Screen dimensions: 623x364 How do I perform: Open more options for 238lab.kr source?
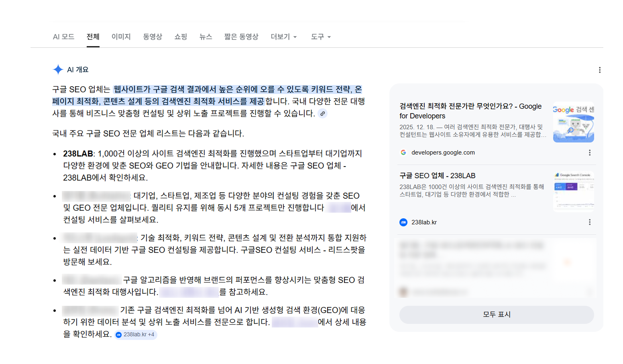590,222
